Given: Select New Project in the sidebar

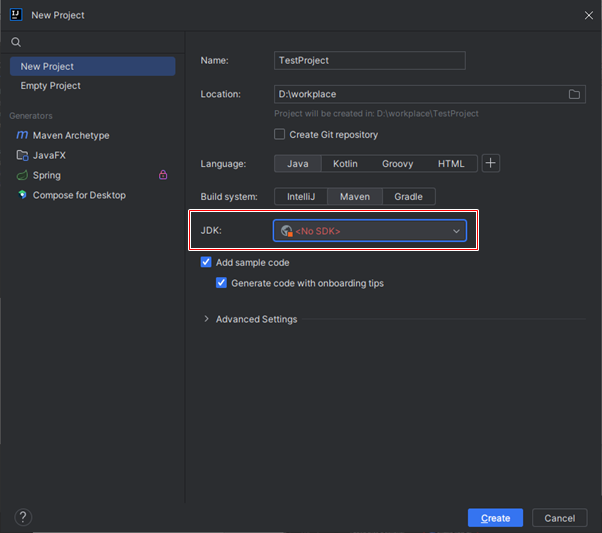Looking at the screenshot, I should [x=93, y=66].
